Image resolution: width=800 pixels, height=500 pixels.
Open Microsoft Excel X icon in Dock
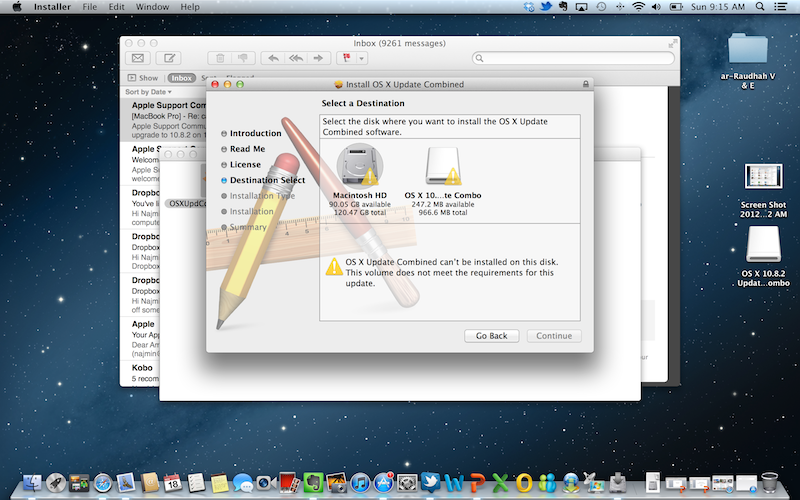click(x=501, y=482)
